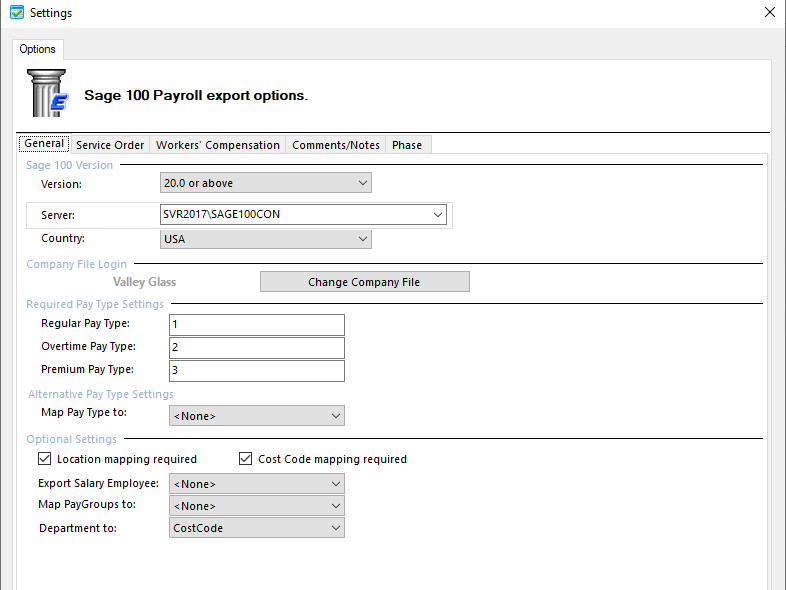786x590 pixels.
Task: Click the Overtime Pay Type field
Action: pos(257,347)
